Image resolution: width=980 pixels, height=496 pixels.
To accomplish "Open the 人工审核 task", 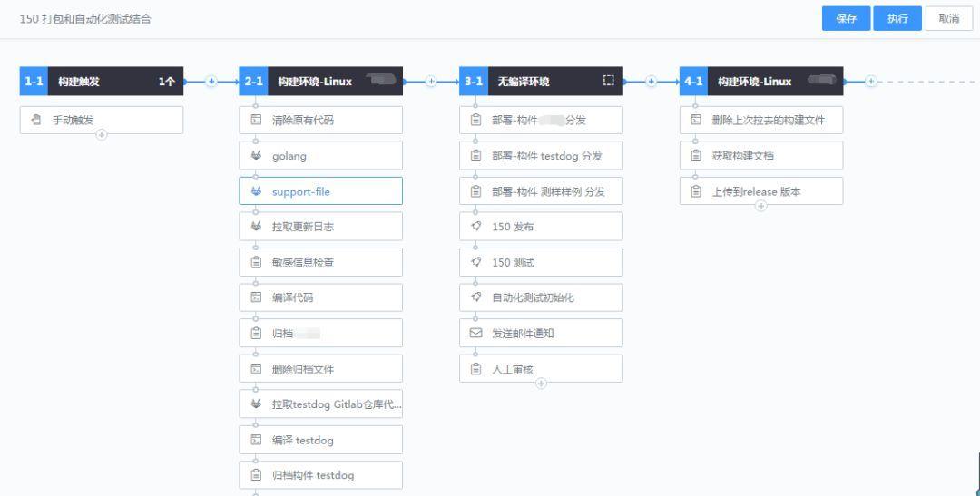I will [541, 368].
